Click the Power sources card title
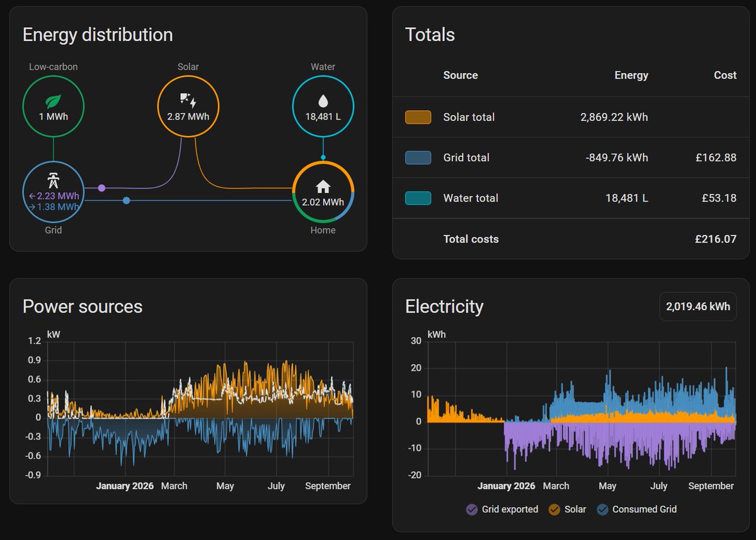The image size is (756, 540). coord(83,307)
